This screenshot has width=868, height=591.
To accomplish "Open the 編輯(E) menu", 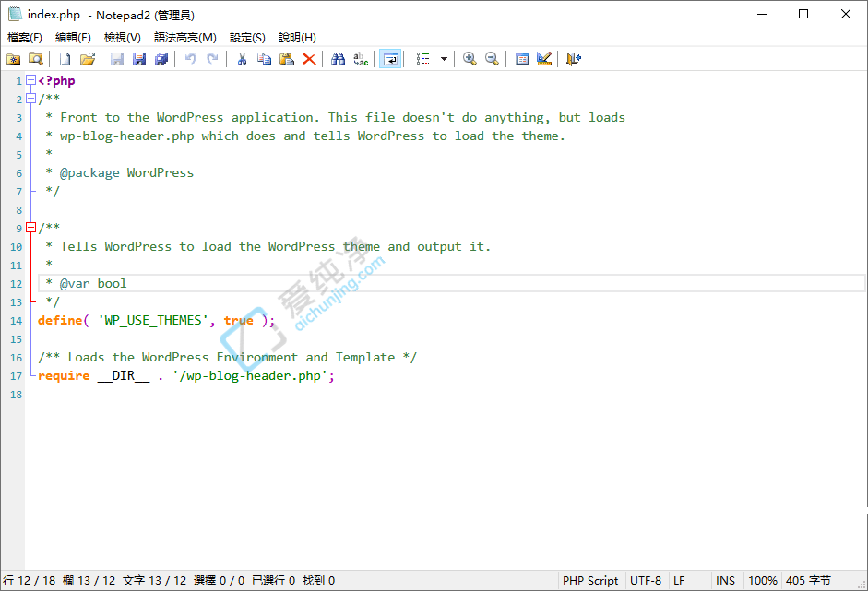I will coord(73,38).
